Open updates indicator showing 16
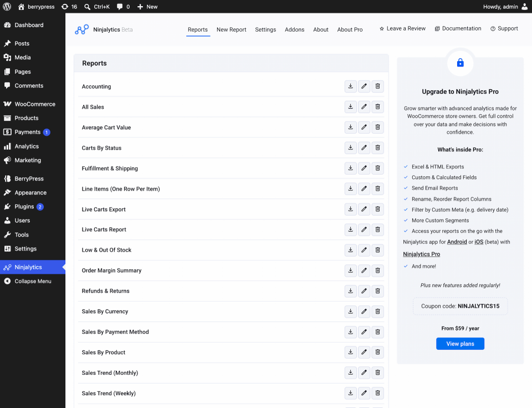532x408 pixels. point(69,7)
